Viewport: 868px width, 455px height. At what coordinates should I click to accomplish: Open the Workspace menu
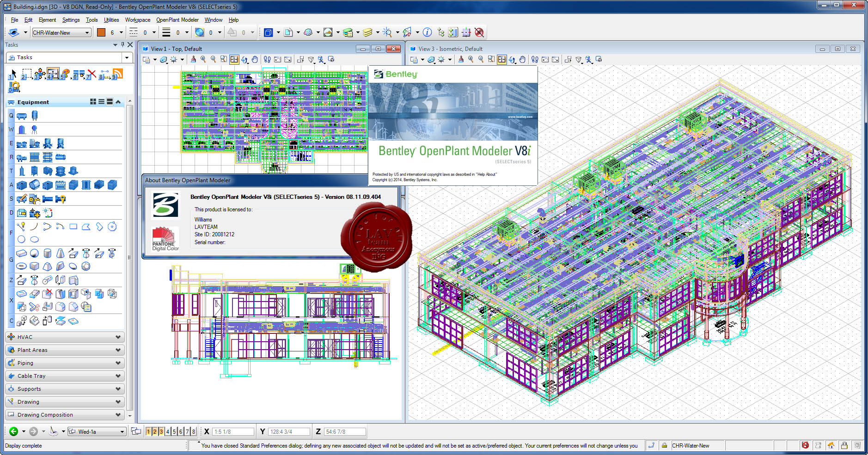coord(138,20)
